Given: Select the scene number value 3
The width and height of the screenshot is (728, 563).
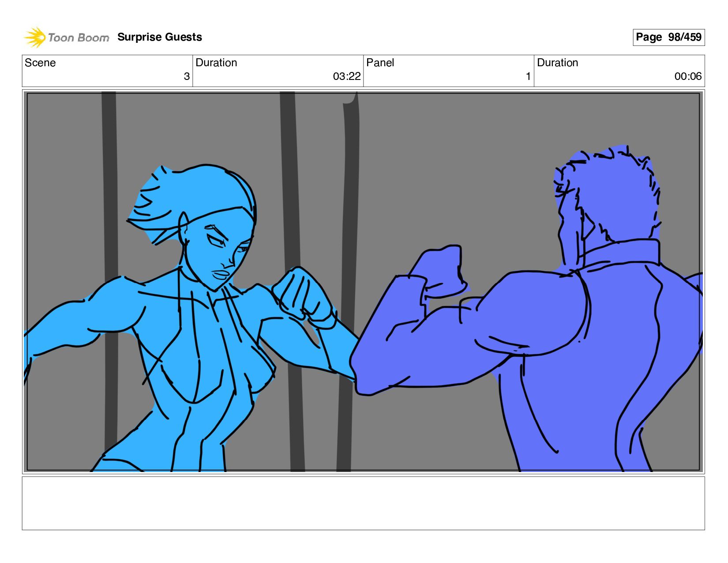Looking at the screenshot, I should [187, 76].
